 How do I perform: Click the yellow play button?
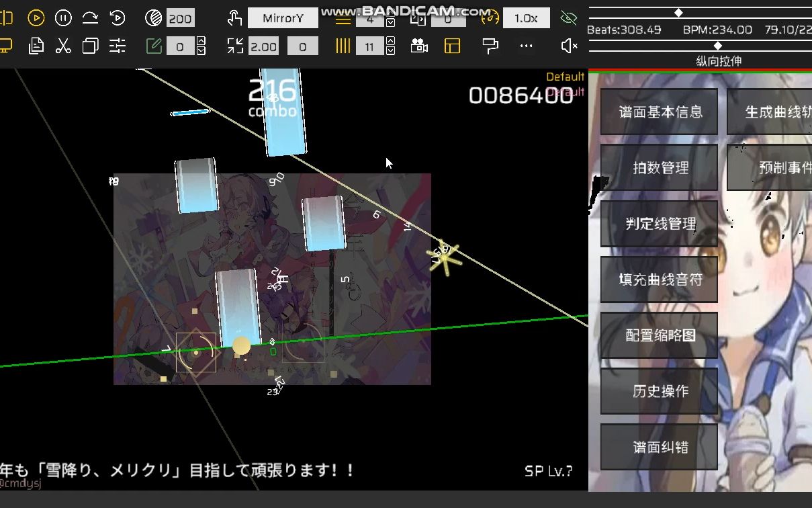coord(36,18)
